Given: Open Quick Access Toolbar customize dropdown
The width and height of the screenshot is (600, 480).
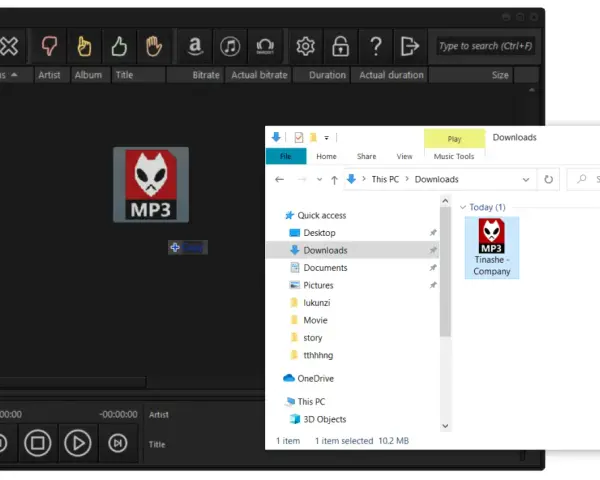Looking at the screenshot, I should 326,137.
